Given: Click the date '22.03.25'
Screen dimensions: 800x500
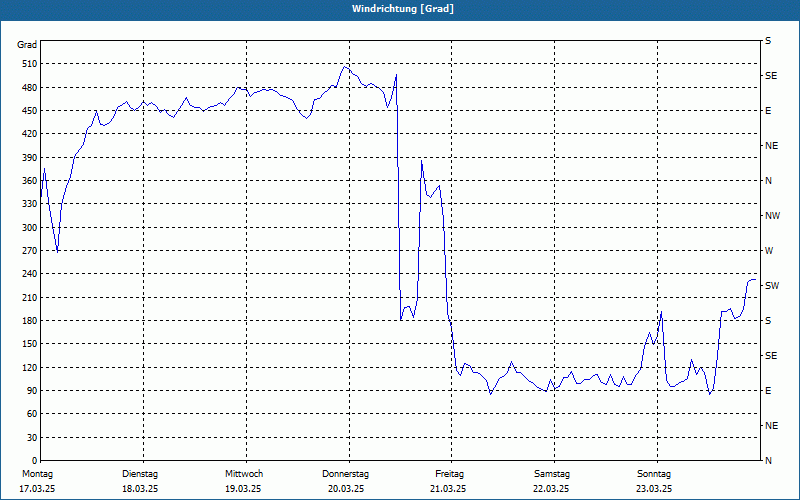Looking at the screenshot, I should click(551, 489).
